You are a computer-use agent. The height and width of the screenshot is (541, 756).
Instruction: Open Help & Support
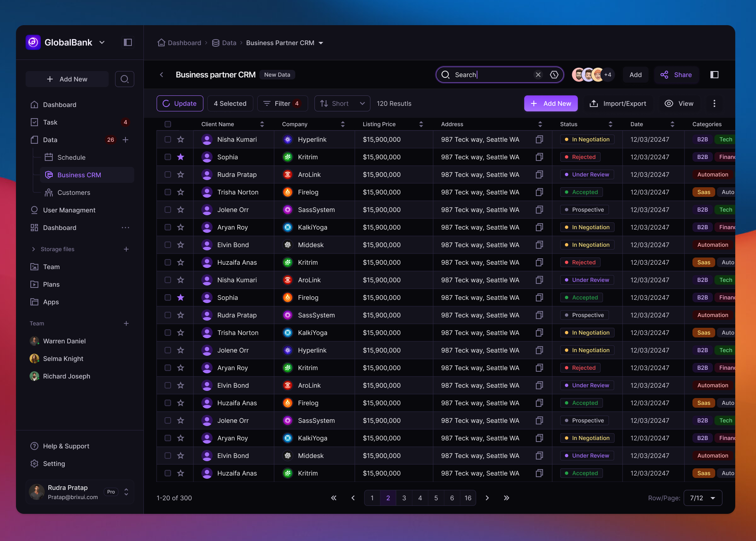(x=66, y=446)
